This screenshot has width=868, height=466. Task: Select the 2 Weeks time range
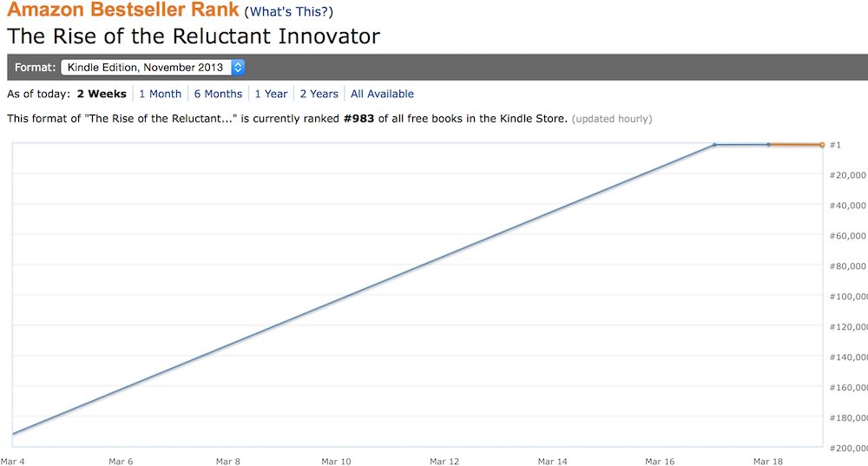click(x=102, y=94)
